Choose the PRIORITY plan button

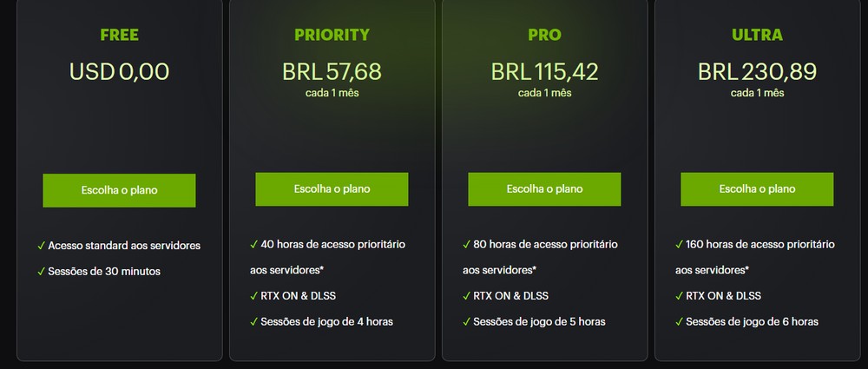[332, 189]
